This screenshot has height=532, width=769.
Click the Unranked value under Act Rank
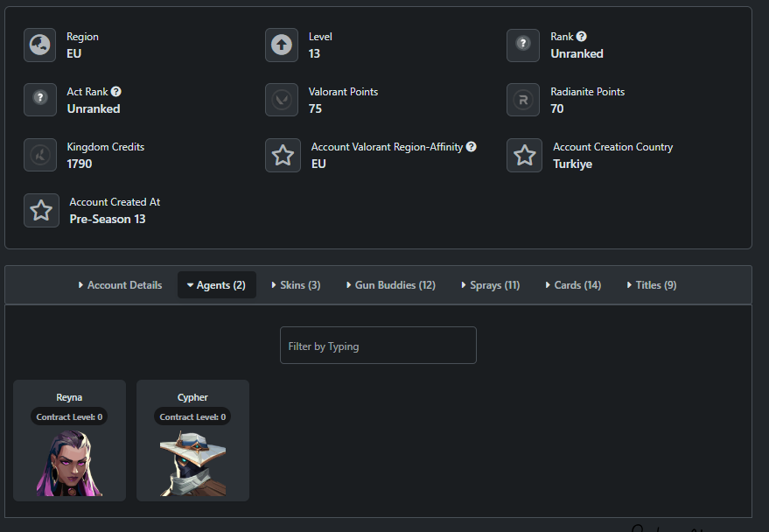coord(94,108)
